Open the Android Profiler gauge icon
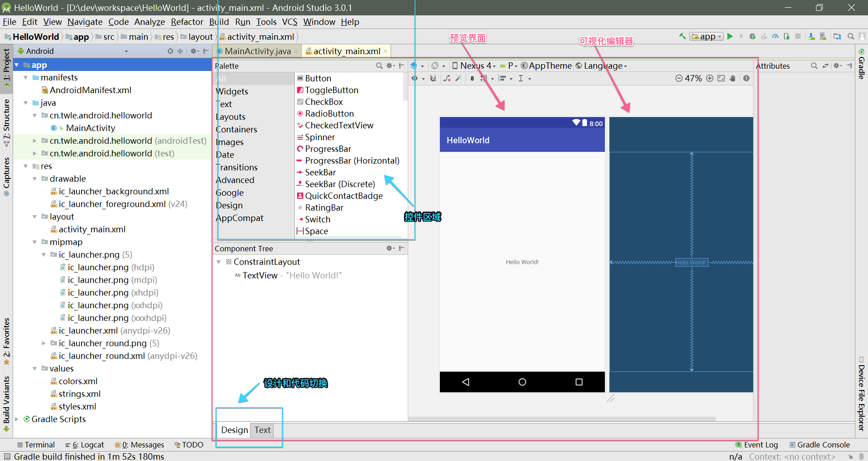This screenshot has width=868, height=461. 775,37
